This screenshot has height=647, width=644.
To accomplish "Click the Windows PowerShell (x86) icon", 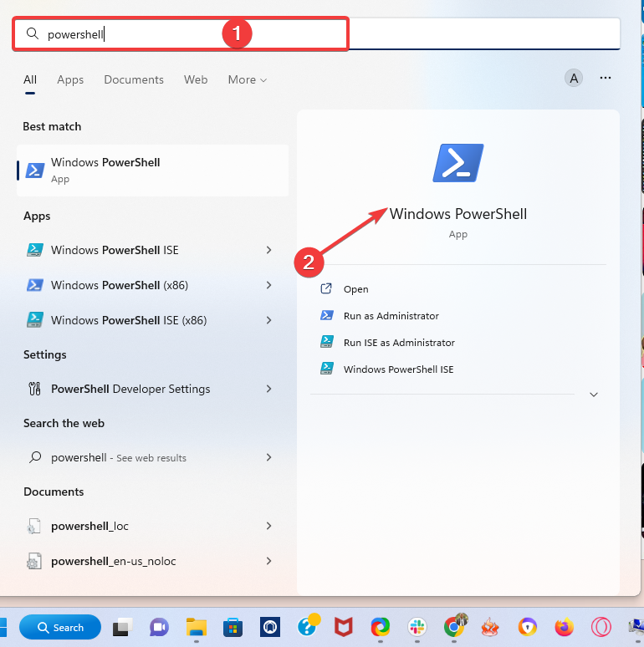I will pyautogui.click(x=35, y=285).
